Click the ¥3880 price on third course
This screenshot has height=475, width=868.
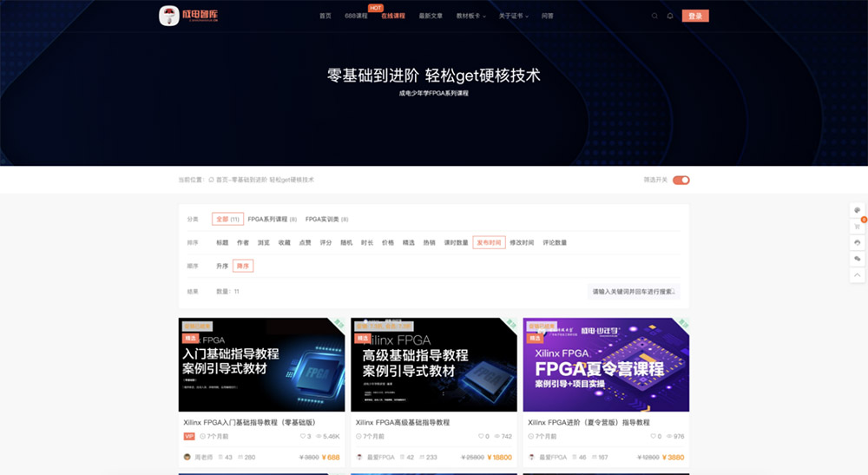[674, 458]
